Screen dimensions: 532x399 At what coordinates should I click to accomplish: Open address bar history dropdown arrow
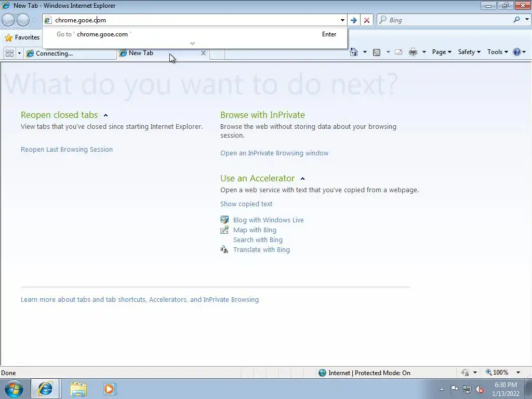click(342, 20)
